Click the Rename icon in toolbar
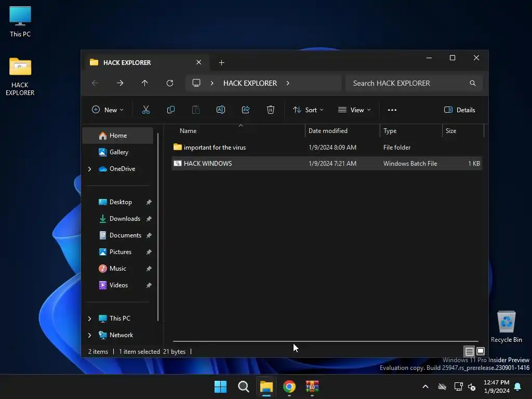This screenshot has height=399, width=532. (220, 110)
